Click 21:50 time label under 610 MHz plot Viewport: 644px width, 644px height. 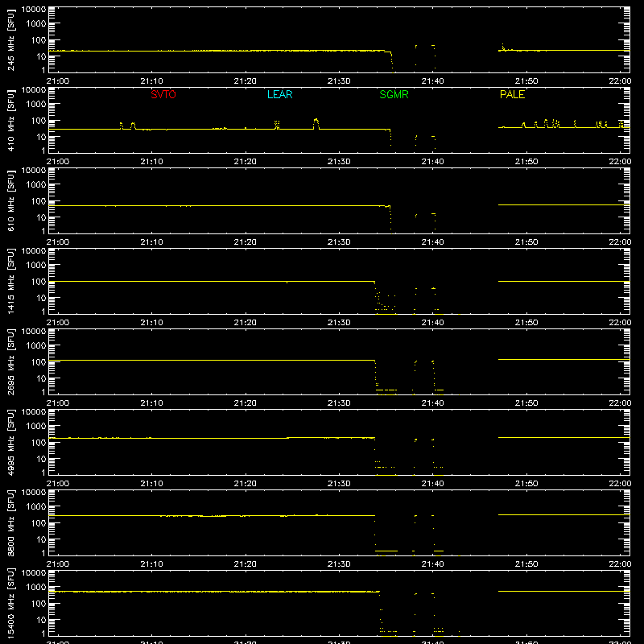click(x=526, y=242)
